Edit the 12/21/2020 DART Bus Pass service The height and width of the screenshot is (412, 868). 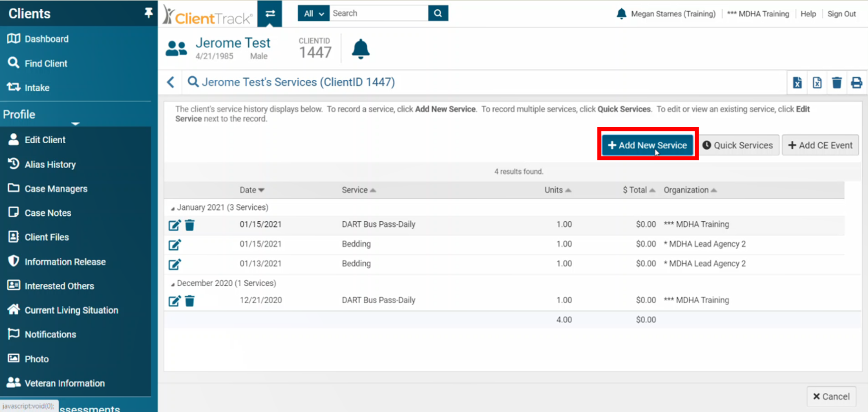coord(175,301)
